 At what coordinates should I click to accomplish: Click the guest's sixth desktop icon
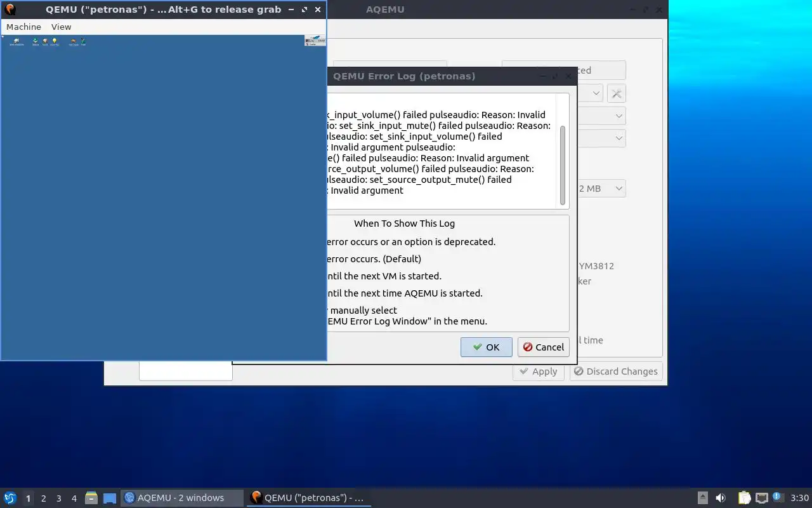click(x=83, y=42)
